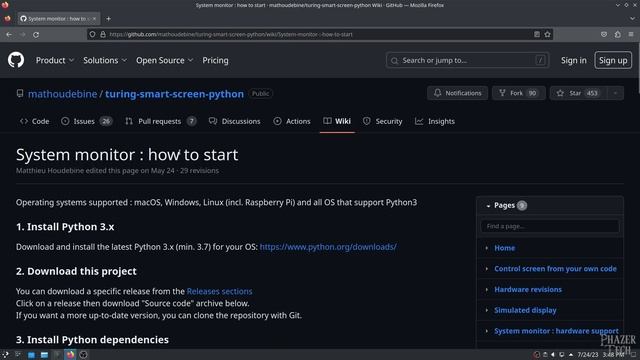Open the Pricing page
This screenshot has width=640, height=360.
coord(215,60)
